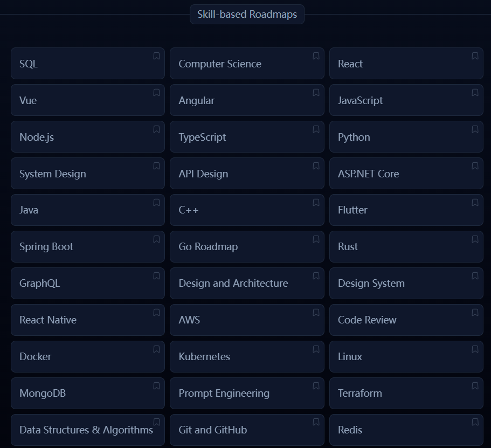Bookmark the React roadmap
The image size is (491, 448).
(x=475, y=56)
